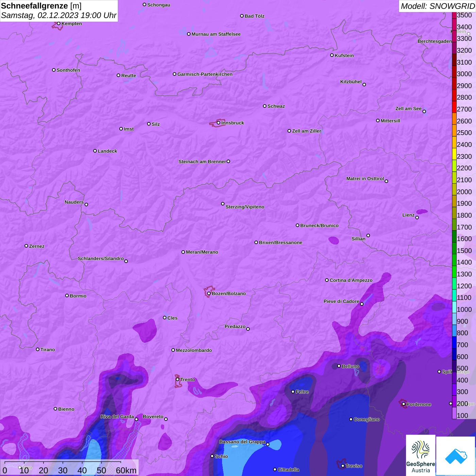The height and width of the screenshot is (476, 476).
Task: Click the Pordenone city marker
Action: pyautogui.click(x=404, y=404)
